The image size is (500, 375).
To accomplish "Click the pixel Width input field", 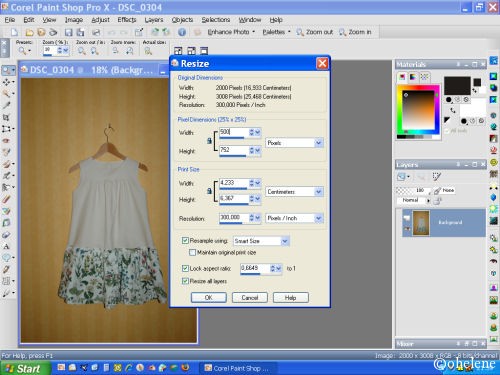I will (234, 132).
